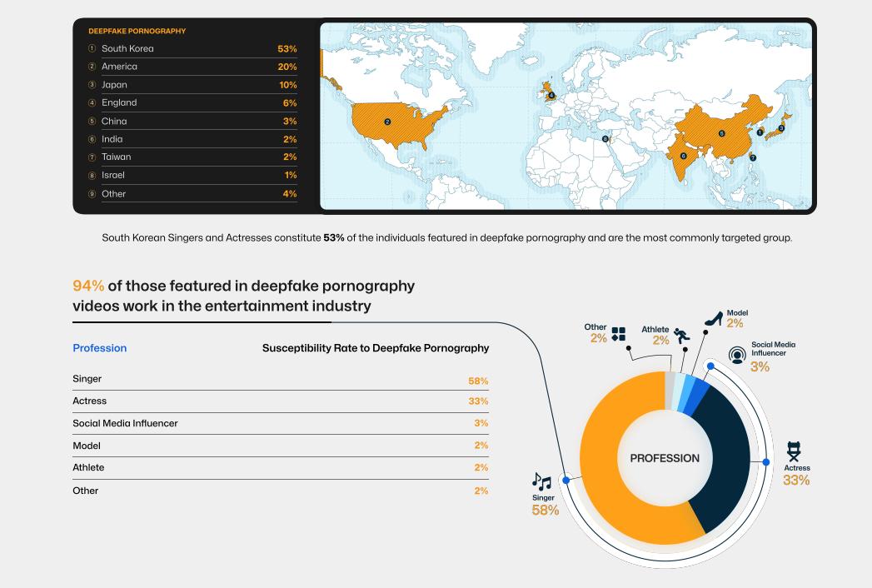Click the PROFESSION label in donut center

pyautogui.click(x=665, y=458)
